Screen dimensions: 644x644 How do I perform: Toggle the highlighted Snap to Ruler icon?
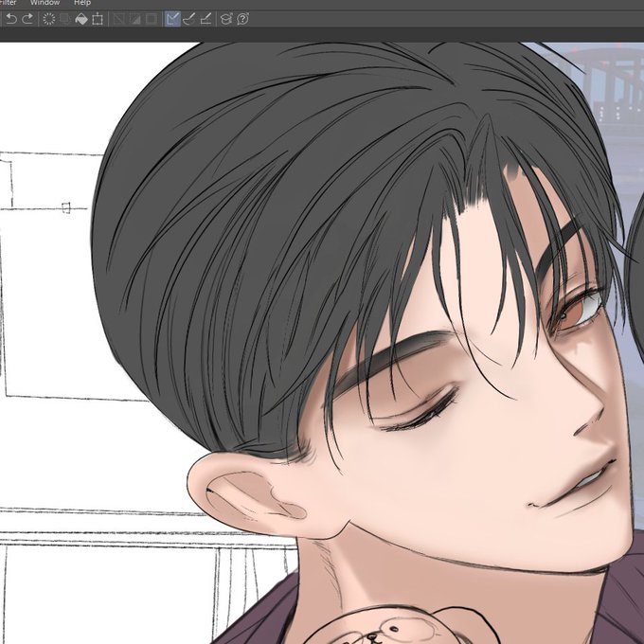pyautogui.click(x=172, y=19)
